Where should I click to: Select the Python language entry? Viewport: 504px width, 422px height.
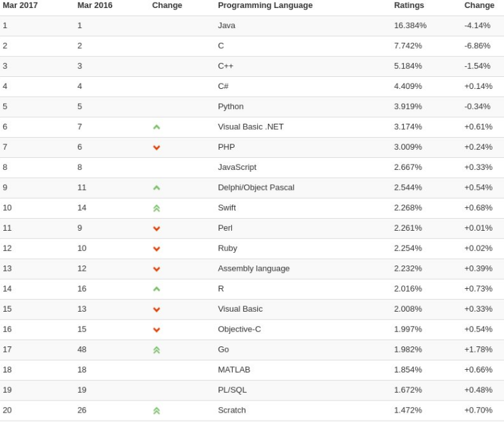[x=231, y=106]
